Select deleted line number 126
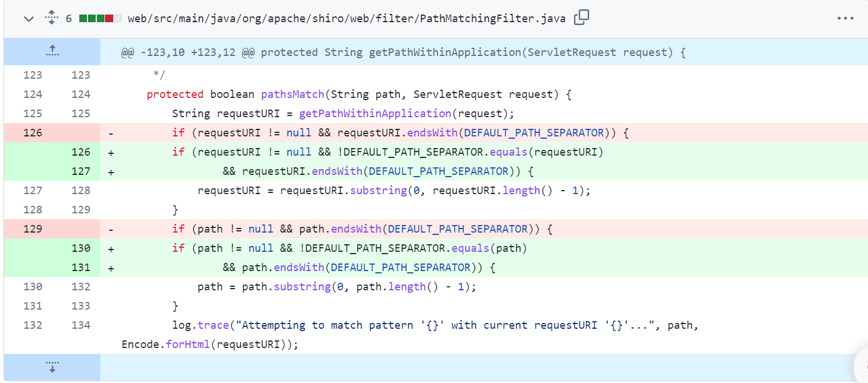The width and height of the screenshot is (868, 383). click(33, 133)
